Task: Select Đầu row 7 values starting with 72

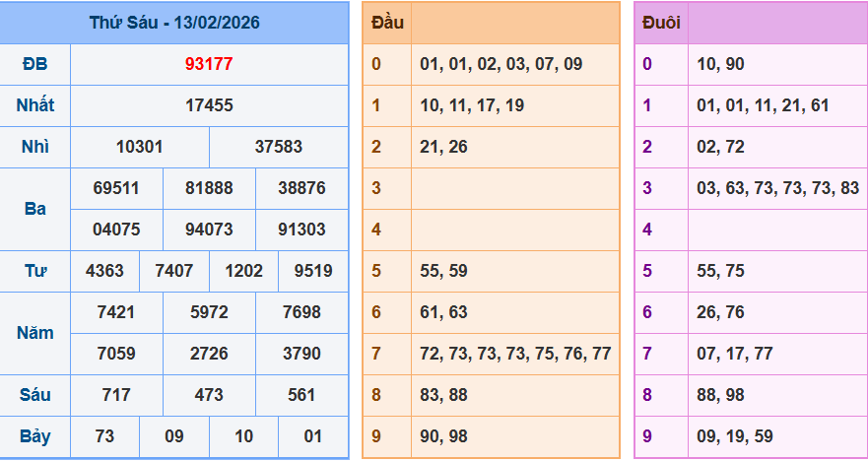Action: 515,354
